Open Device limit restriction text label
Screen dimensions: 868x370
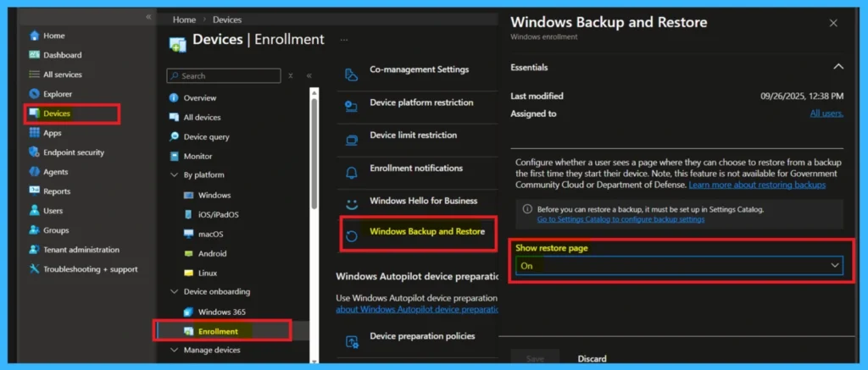413,135
